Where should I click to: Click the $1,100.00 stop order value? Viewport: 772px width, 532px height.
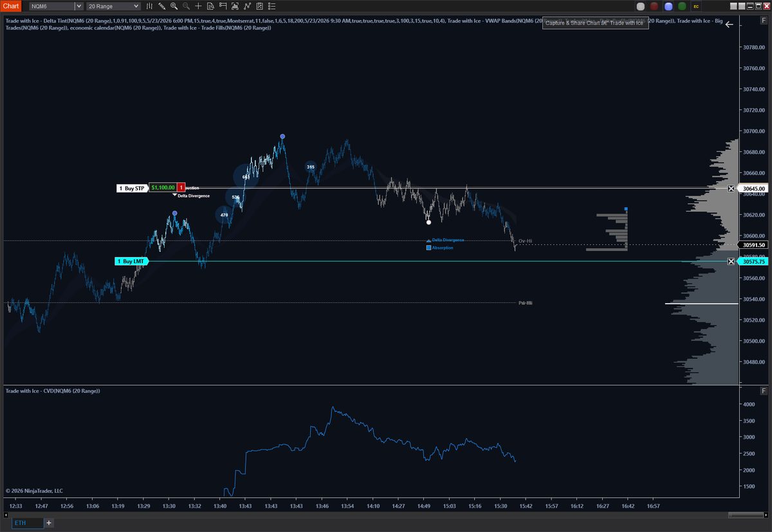pyautogui.click(x=163, y=188)
